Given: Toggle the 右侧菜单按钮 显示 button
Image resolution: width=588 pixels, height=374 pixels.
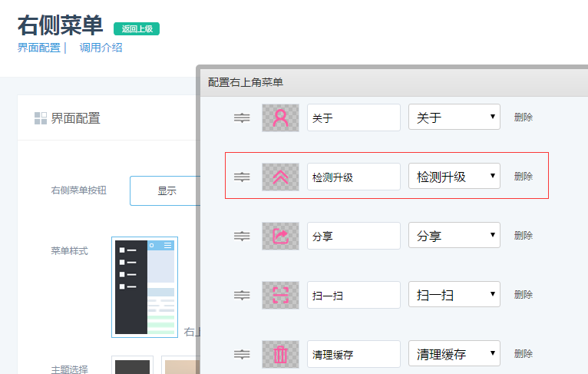Looking at the screenshot, I should 166,191.
